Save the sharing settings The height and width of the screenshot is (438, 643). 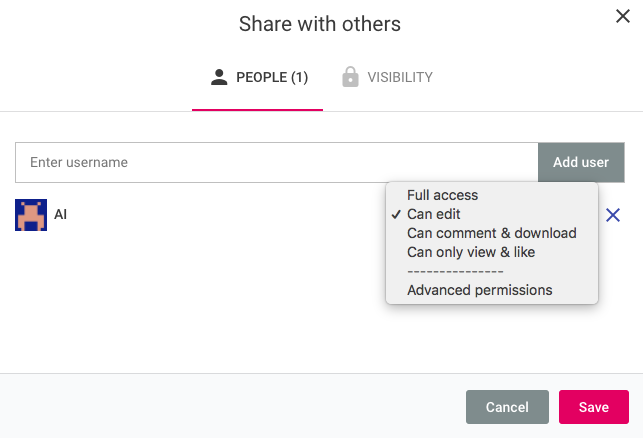[x=593, y=407]
